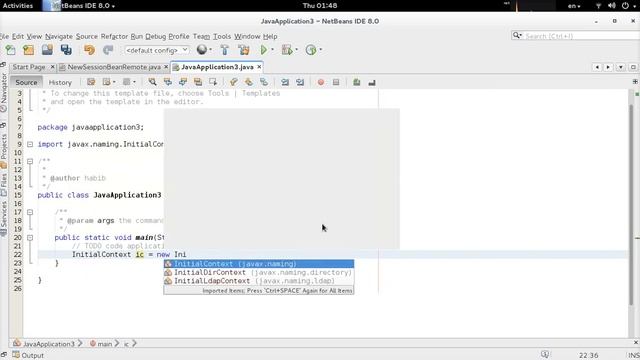Select the JavaApplication3.java tab
The height and width of the screenshot is (360, 640).
(217, 67)
